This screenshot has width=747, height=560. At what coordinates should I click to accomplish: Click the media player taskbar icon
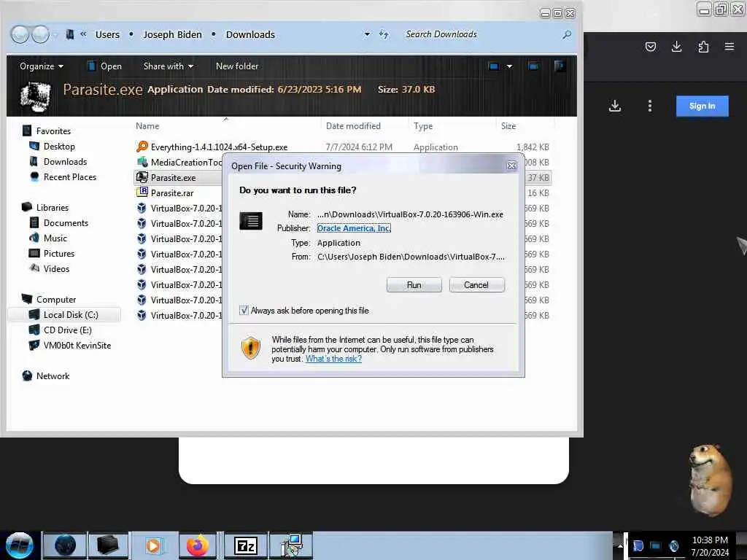[153, 545]
